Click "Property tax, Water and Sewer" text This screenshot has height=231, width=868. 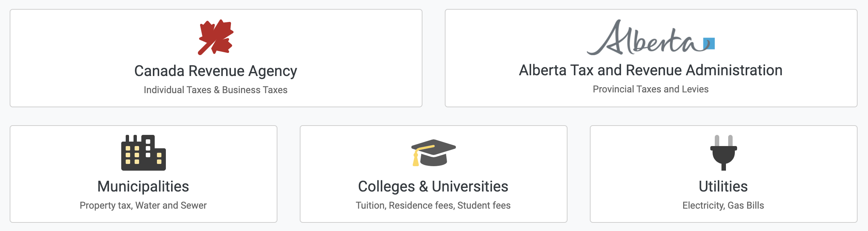click(143, 205)
